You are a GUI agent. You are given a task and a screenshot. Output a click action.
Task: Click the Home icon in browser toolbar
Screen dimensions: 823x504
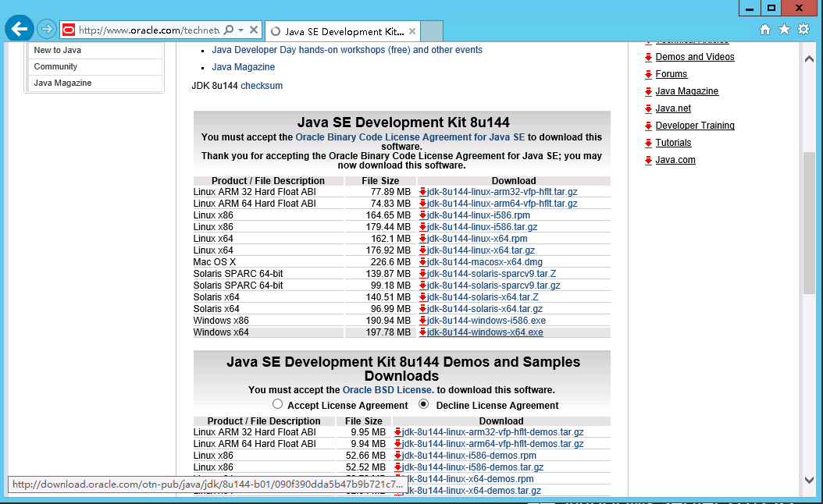pos(765,30)
